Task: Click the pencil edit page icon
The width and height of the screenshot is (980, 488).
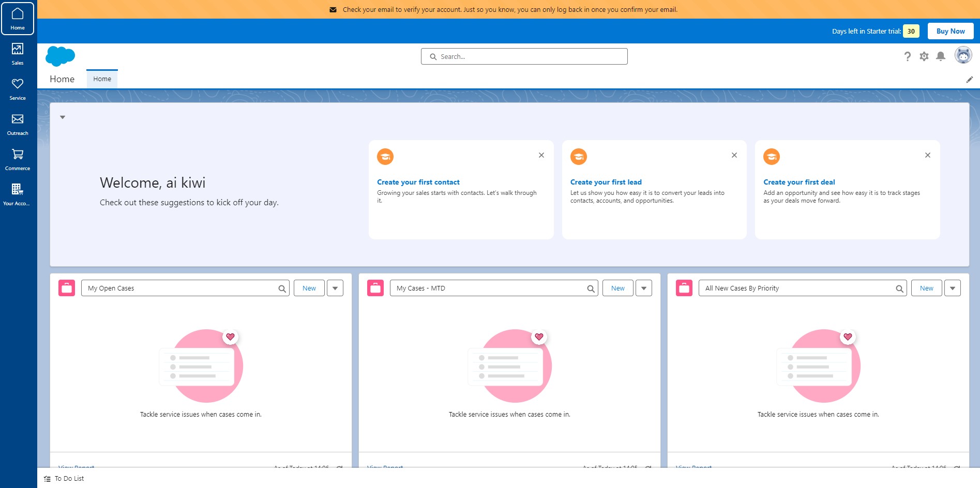Action: pos(970,79)
